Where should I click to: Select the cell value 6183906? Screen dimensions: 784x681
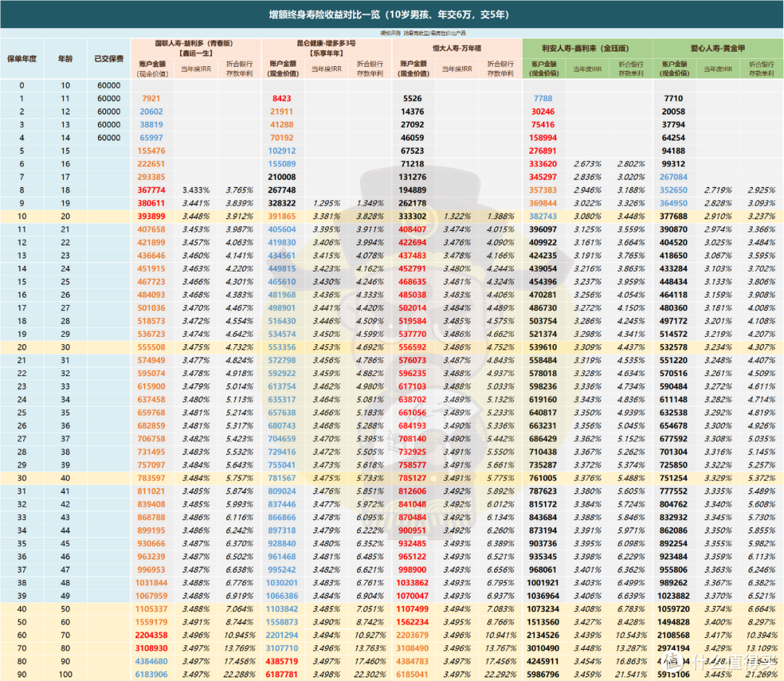point(152,674)
